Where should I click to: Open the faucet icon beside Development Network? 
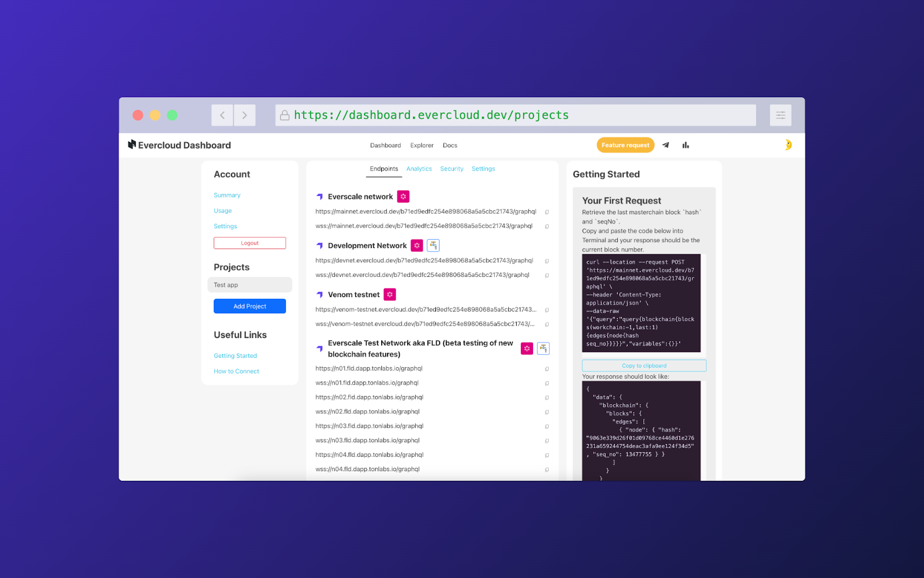pos(433,246)
